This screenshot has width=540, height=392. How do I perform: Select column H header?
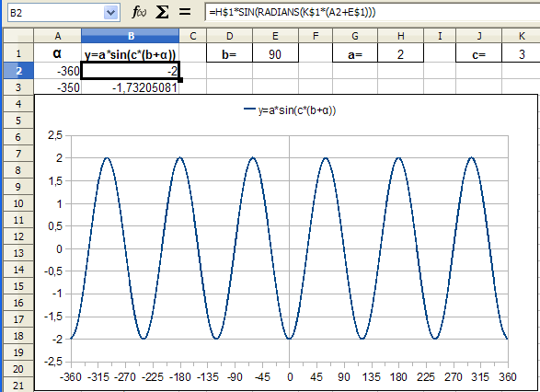click(400, 36)
